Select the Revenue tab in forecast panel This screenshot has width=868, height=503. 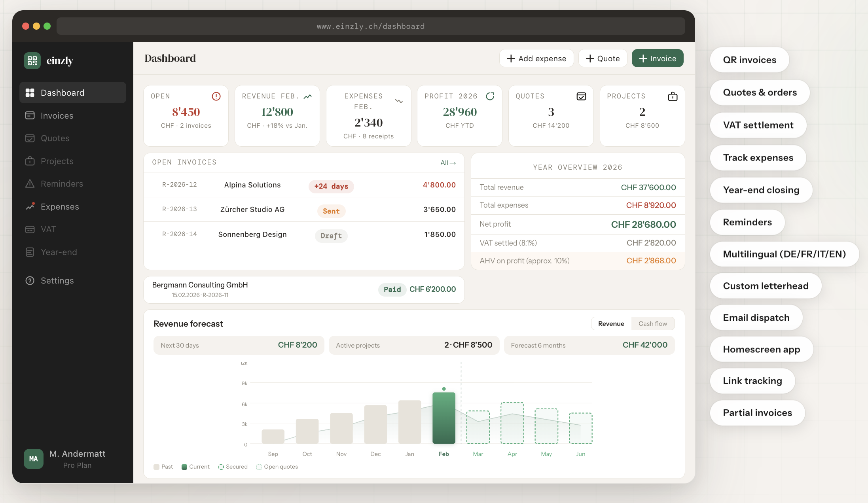(x=611, y=323)
